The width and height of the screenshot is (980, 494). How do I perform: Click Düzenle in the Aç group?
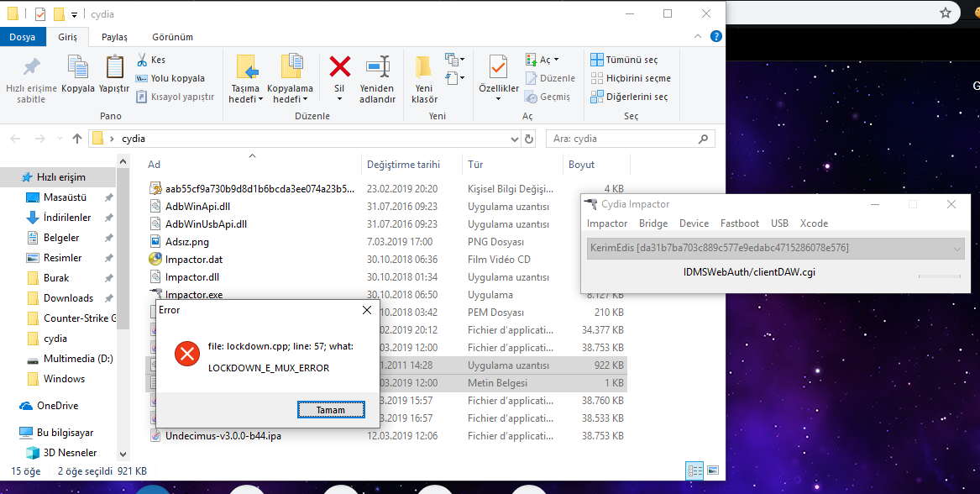click(550, 78)
